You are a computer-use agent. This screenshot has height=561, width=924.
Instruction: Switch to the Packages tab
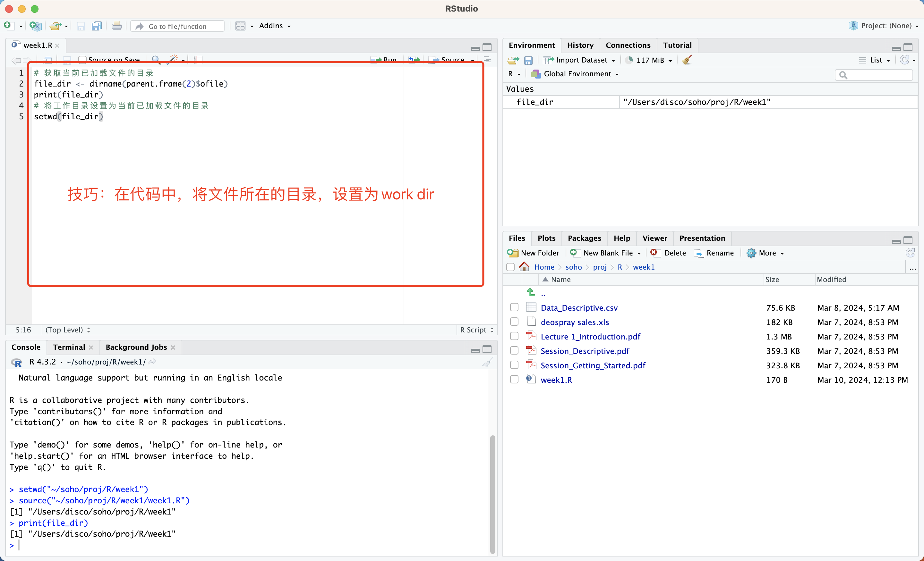point(584,238)
